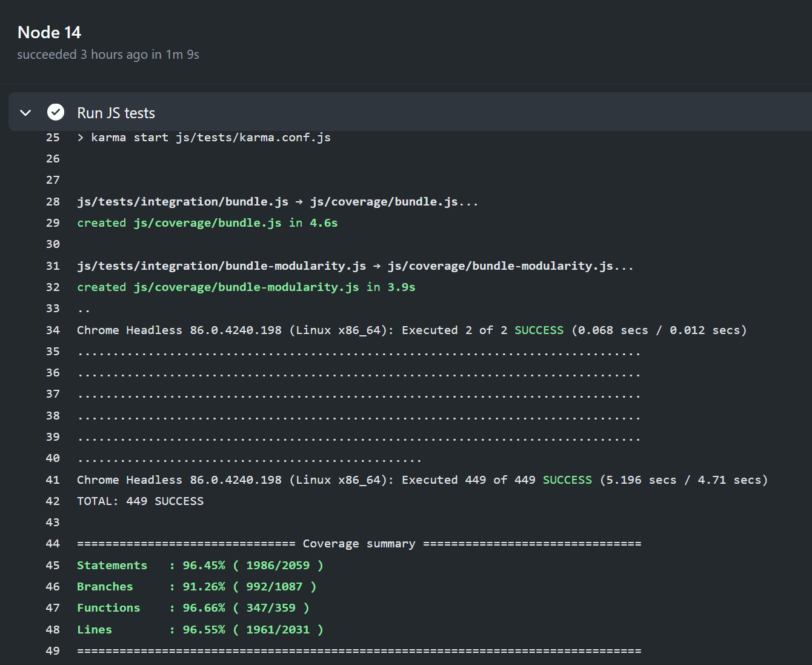Click the Executed 2 of 2 SUCCESS line
812x665 pixels.
point(412,330)
